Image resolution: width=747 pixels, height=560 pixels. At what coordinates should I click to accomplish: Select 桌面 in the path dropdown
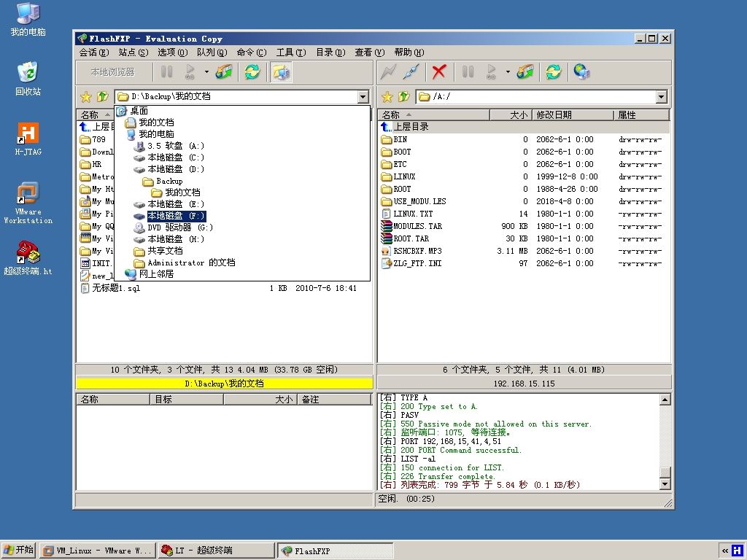[x=139, y=111]
